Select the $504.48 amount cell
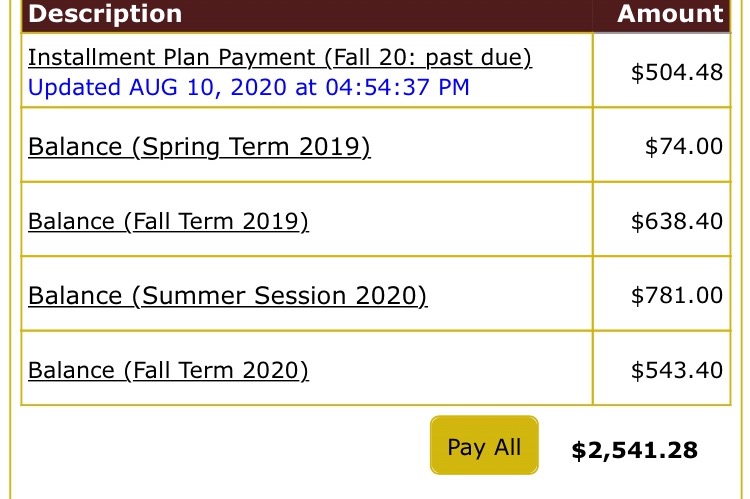Viewport: 750px width, 499px height. 676,72
